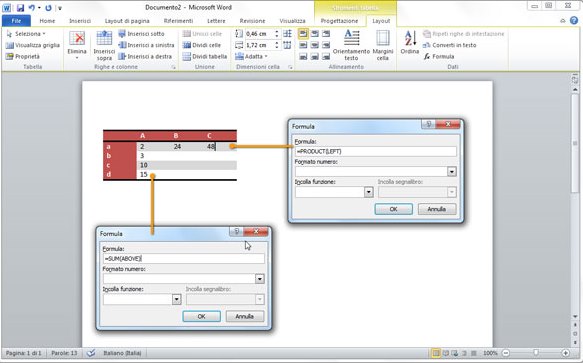Click the Elimina delete table icon
This screenshot has height=363, width=583.
(77, 38)
